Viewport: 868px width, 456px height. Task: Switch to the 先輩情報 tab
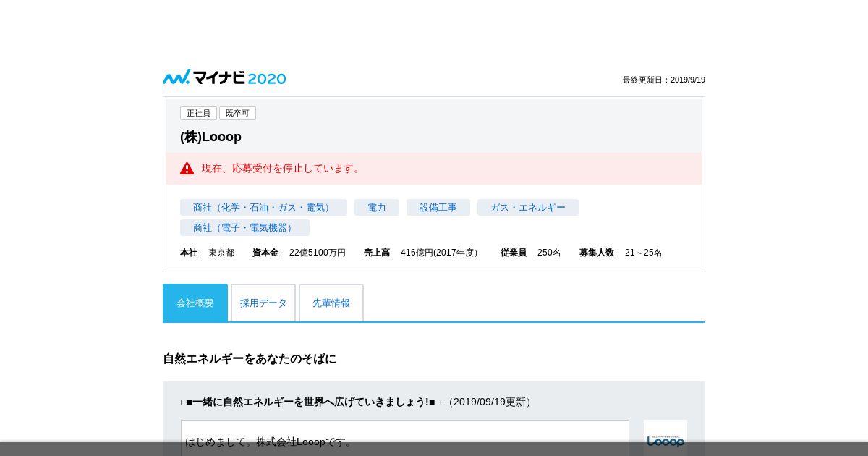click(331, 303)
